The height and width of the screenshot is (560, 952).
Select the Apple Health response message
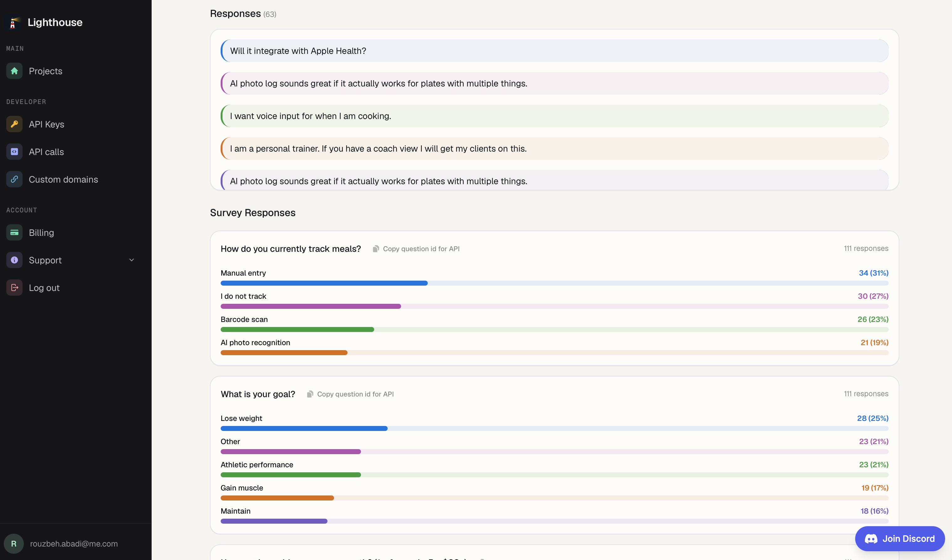pos(554,51)
